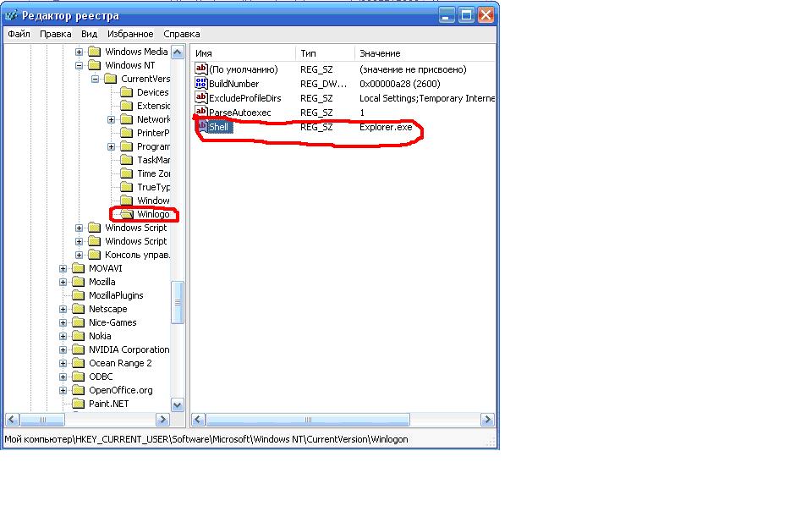Click the values pane horizontal scrollbar thumb
Image resolution: width=812 pixels, height=517 pixels.
coord(308,420)
